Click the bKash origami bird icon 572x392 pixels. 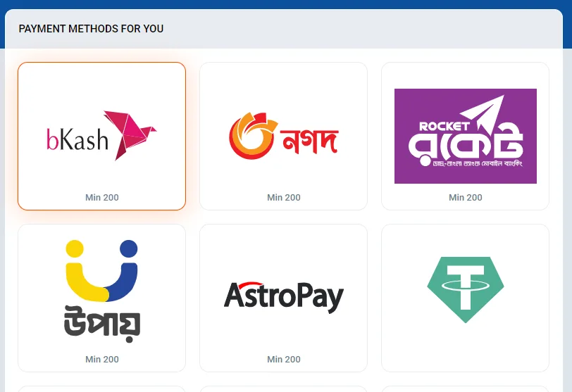[130, 135]
